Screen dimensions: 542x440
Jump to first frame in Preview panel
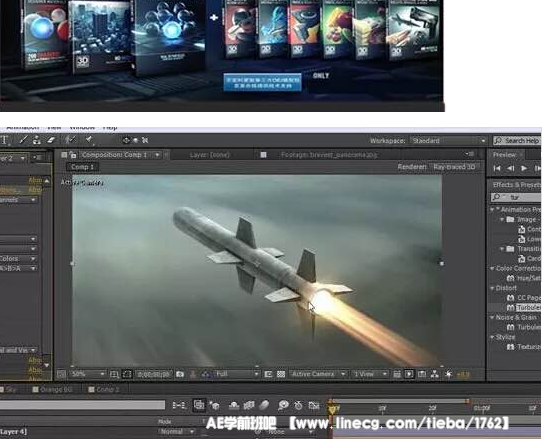click(497, 168)
